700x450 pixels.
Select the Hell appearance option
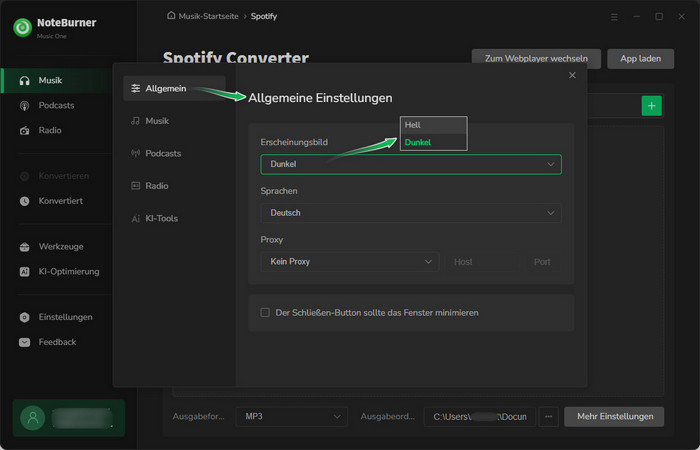[x=433, y=125]
